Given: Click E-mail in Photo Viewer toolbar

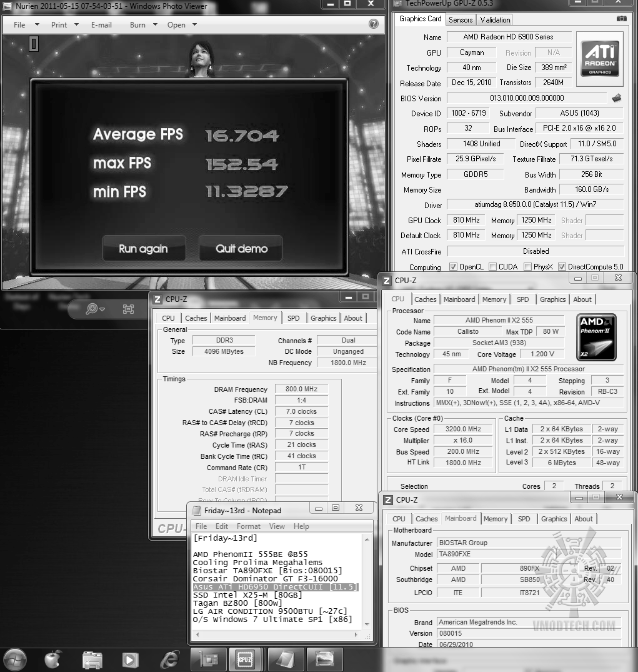Looking at the screenshot, I should (x=101, y=25).
